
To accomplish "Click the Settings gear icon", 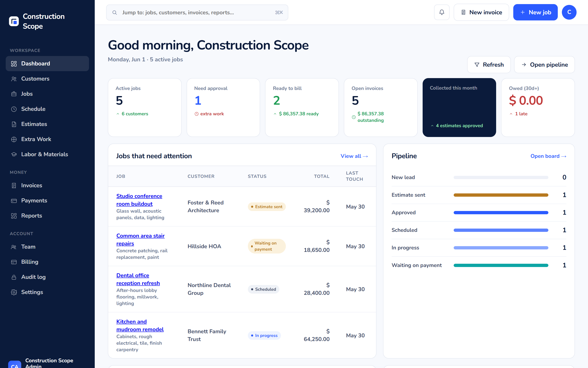I will tap(14, 292).
